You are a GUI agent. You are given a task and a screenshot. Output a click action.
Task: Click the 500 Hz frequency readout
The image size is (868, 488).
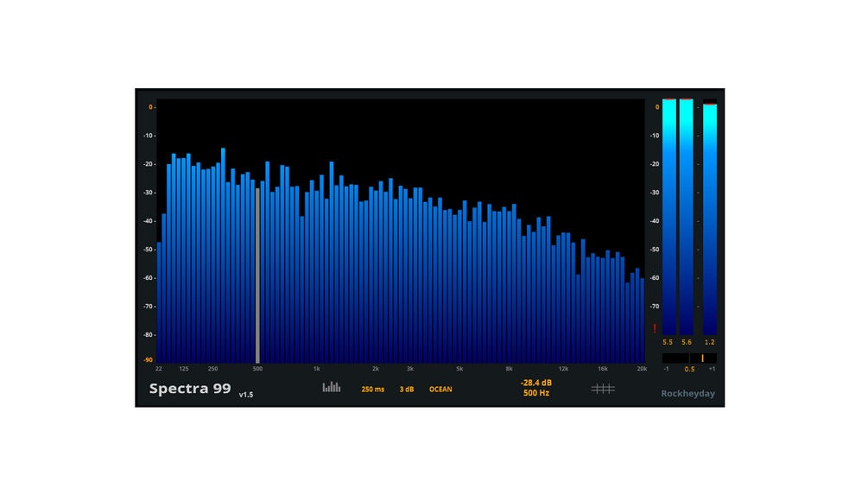(x=535, y=393)
